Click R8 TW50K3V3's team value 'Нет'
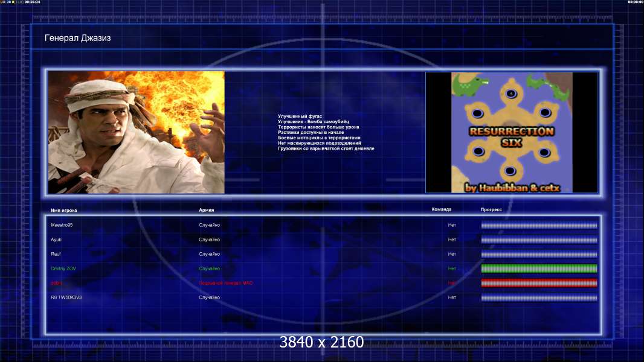This screenshot has height=362, width=644. click(452, 297)
